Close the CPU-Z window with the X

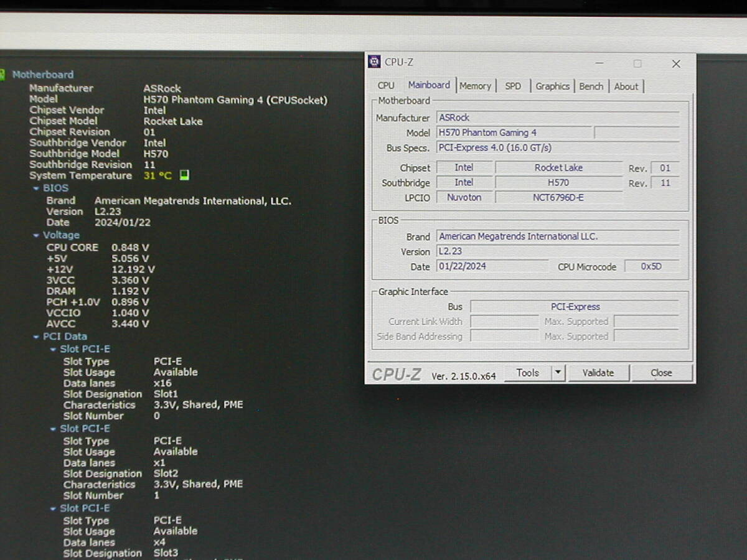(x=676, y=63)
